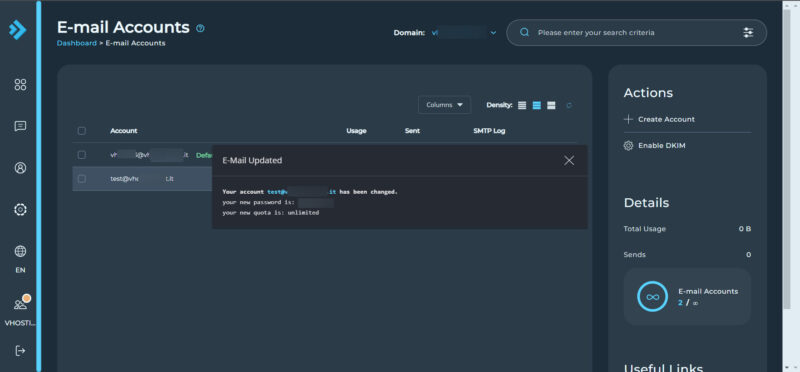Click the Sends label in Details
This screenshot has height=372, width=800.
click(634, 255)
